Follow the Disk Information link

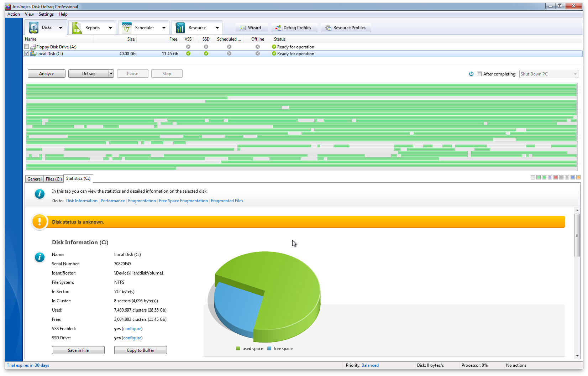point(82,201)
